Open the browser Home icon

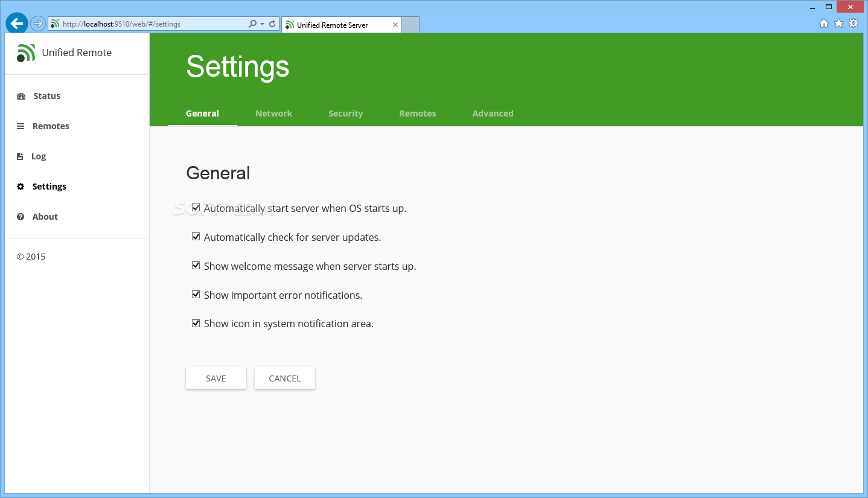pyautogui.click(x=824, y=24)
